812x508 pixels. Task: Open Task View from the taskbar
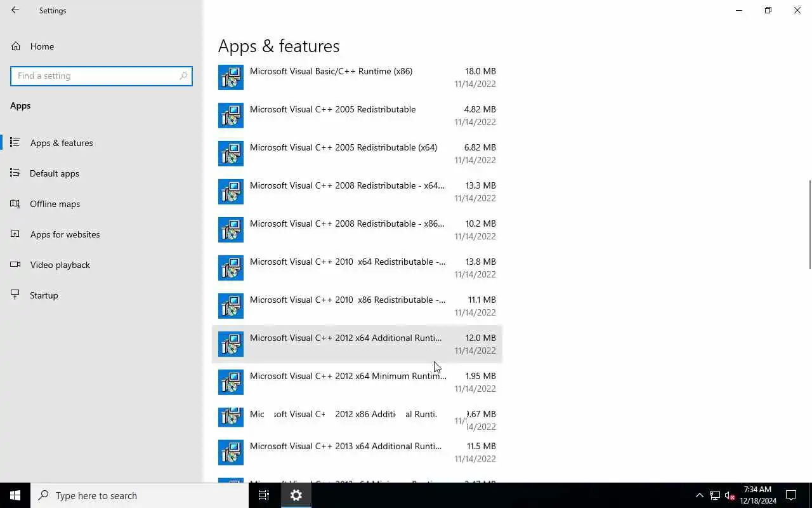pyautogui.click(x=264, y=495)
